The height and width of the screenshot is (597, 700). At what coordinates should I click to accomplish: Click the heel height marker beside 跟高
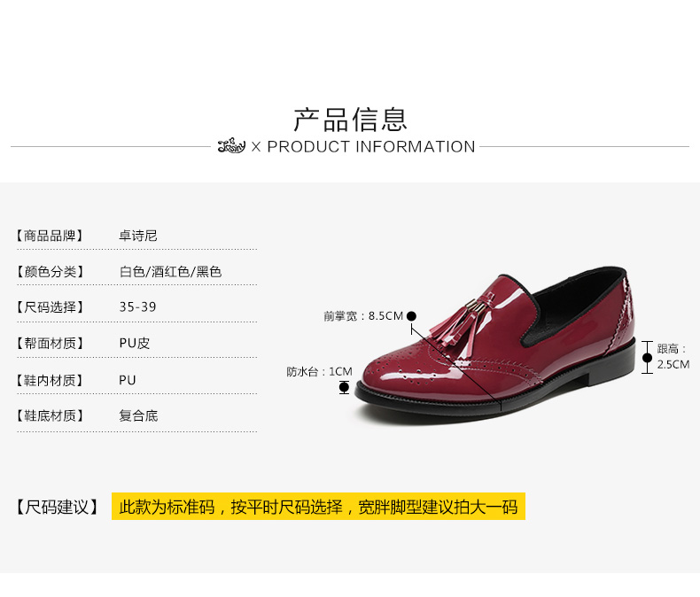click(647, 357)
